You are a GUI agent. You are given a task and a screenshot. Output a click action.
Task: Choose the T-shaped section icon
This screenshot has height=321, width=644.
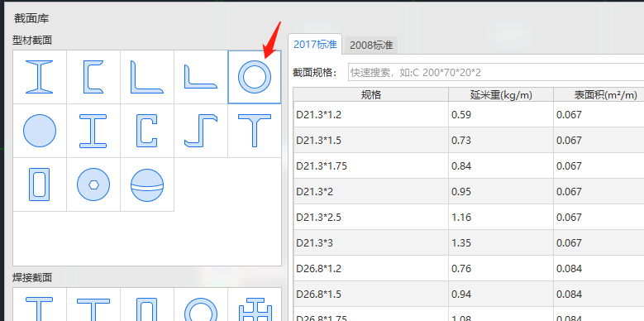(255, 131)
